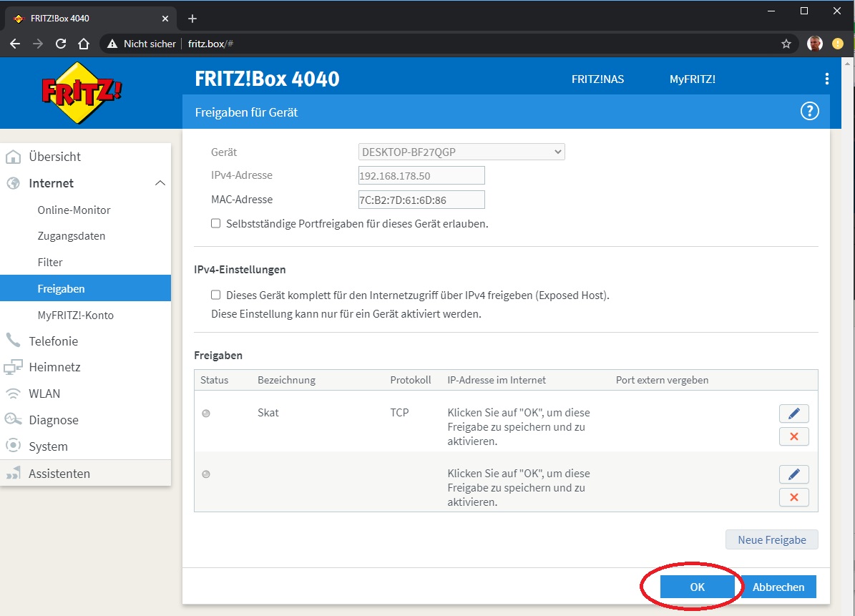Expand the Heimnetz sidebar section
855x616 pixels.
point(54,367)
